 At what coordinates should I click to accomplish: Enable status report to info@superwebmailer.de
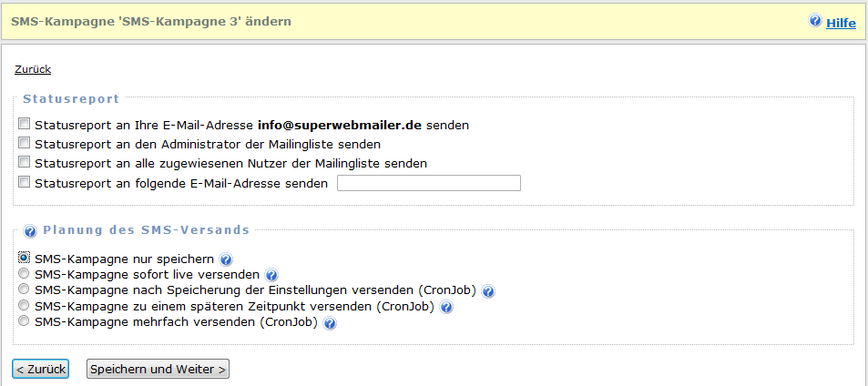point(25,124)
